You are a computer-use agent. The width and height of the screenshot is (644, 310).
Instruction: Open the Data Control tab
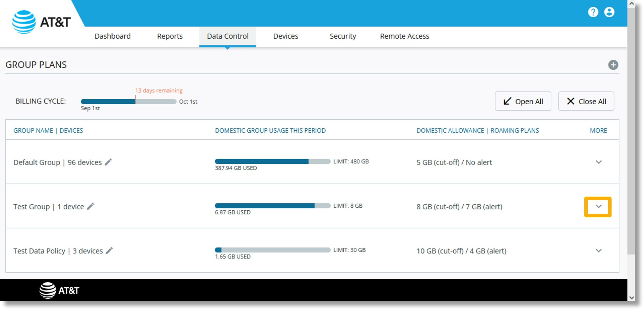[x=227, y=36]
